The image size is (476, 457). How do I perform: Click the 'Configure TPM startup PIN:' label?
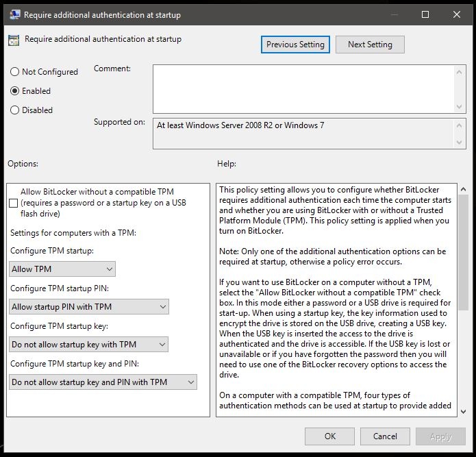coord(60,288)
